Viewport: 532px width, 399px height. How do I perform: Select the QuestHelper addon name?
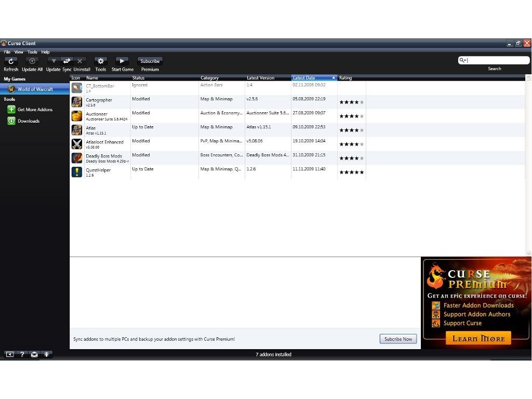pyautogui.click(x=98, y=170)
